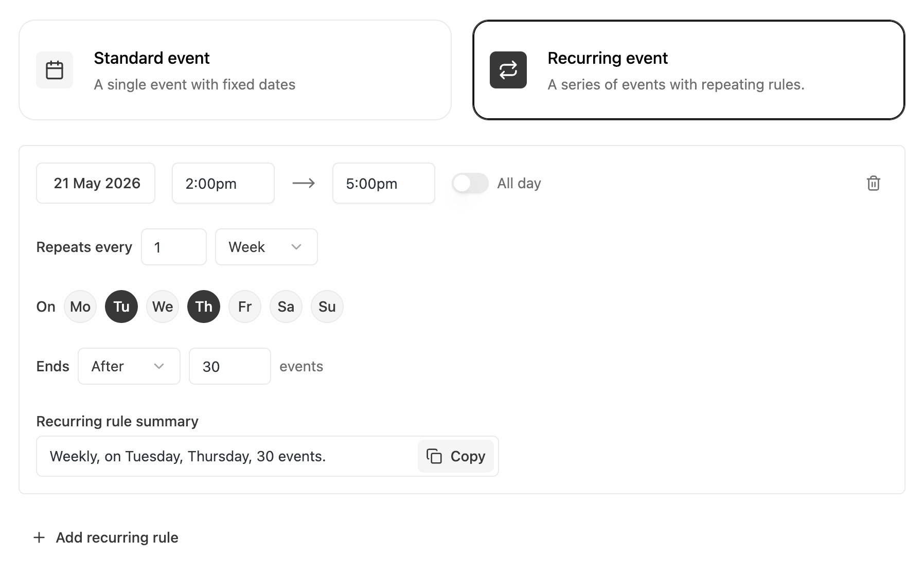The width and height of the screenshot is (924, 576).
Task: Open the 21 May 2026 date field
Action: point(96,183)
